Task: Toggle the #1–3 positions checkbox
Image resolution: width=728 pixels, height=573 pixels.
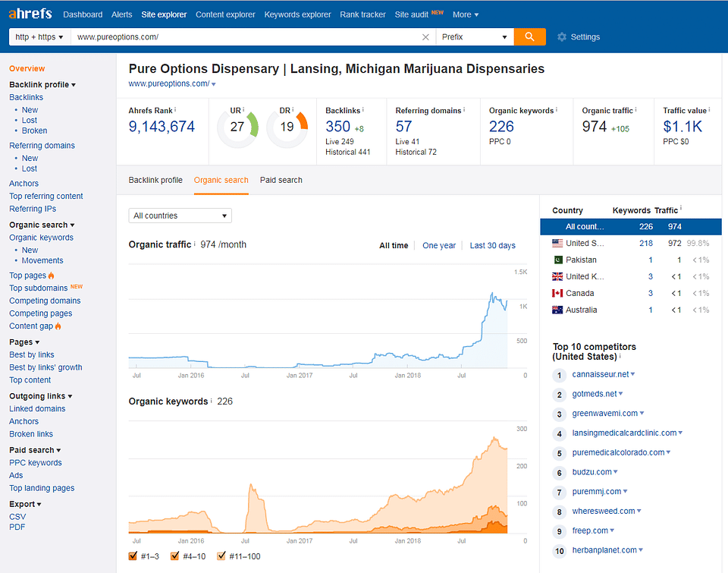Action: 133,556
